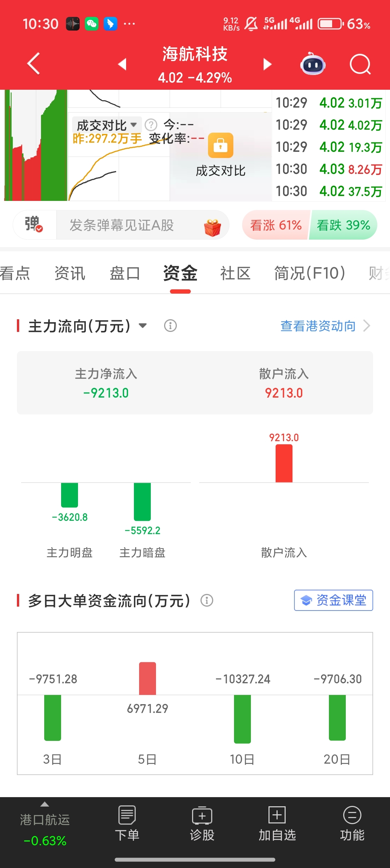Go to previous stock arrow
390x868 pixels.
[122, 64]
